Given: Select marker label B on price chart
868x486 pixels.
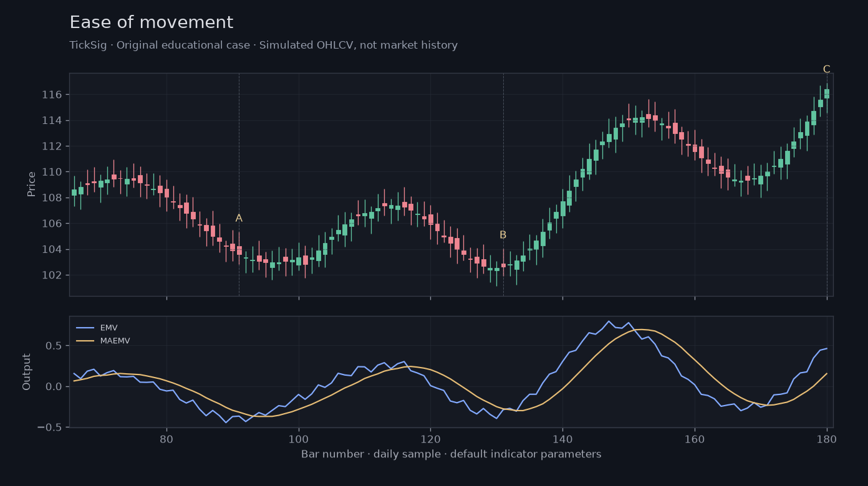Looking at the screenshot, I should pos(503,235).
